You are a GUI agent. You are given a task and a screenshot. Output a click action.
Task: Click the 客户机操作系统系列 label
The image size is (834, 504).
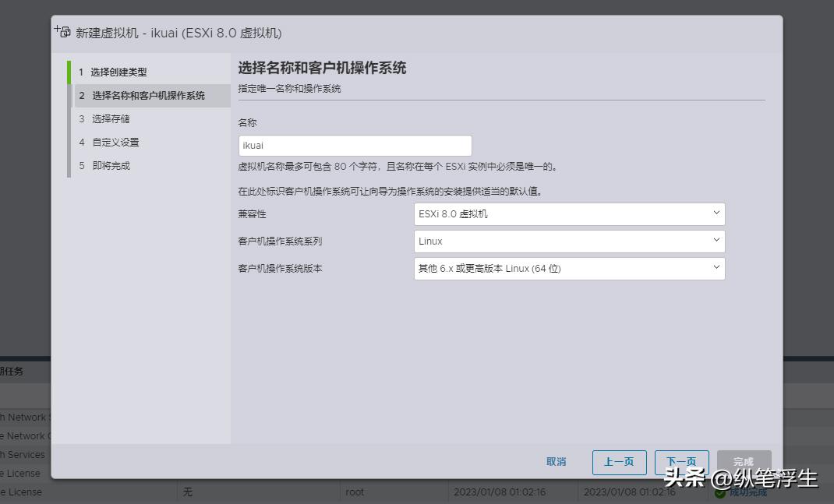[x=280, y=241]
